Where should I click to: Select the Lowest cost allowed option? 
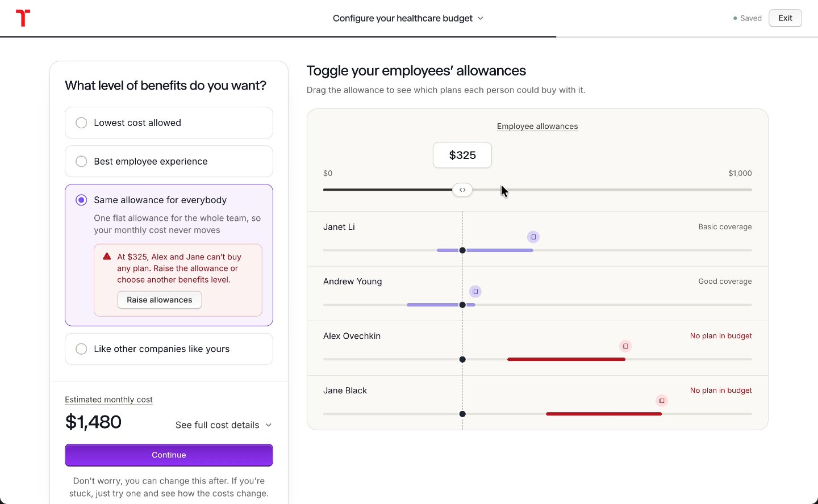point(169,123)
